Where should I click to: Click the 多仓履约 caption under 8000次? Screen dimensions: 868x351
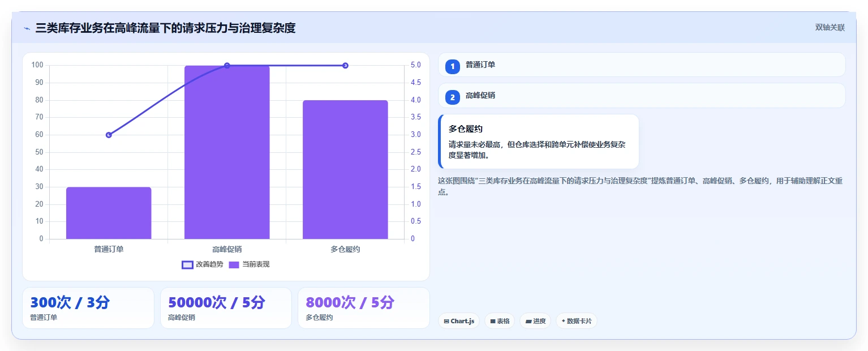click(x=319, y=318)
